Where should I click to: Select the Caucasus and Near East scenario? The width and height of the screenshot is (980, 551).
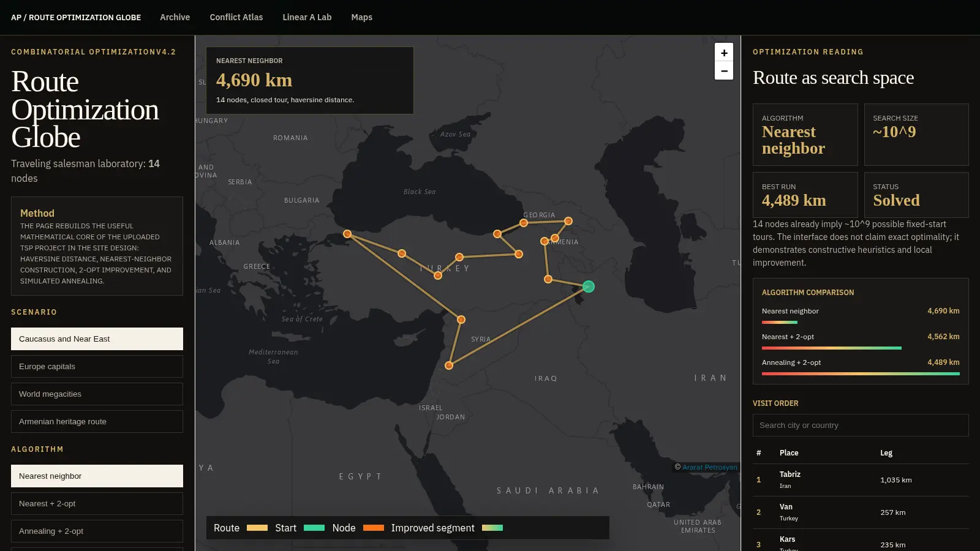pyautogui.click(x=97, y=339)
